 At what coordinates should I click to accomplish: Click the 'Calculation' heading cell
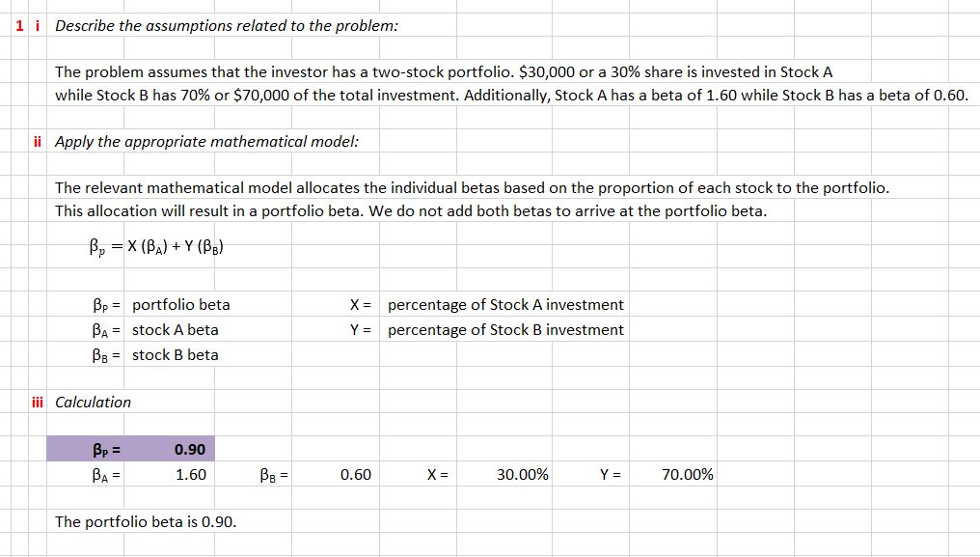(x=93, y=402)
